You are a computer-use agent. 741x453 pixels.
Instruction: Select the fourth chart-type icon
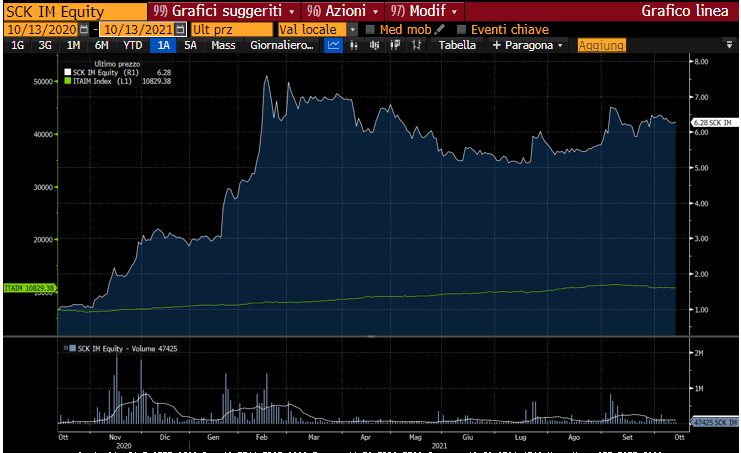[395, 45]
